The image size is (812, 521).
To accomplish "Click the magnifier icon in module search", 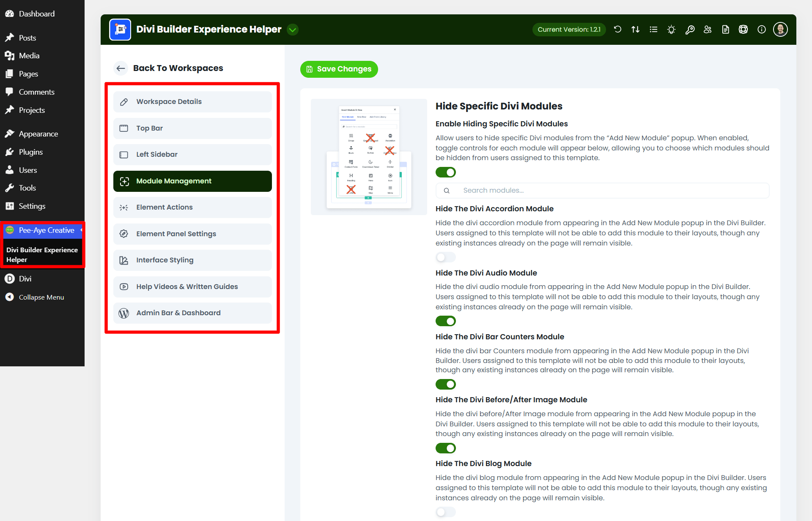I will point(447,191).
